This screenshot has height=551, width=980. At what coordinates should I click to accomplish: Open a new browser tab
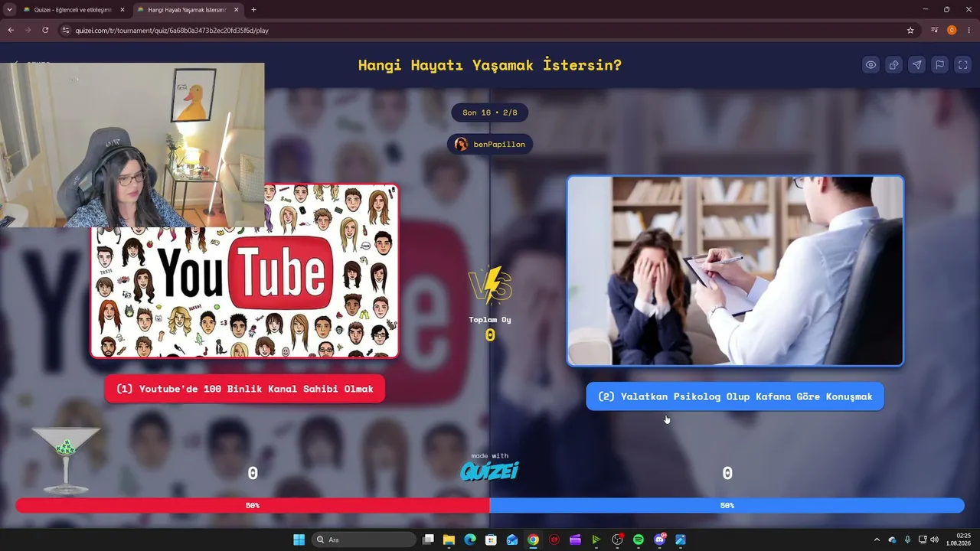[254, 10]
